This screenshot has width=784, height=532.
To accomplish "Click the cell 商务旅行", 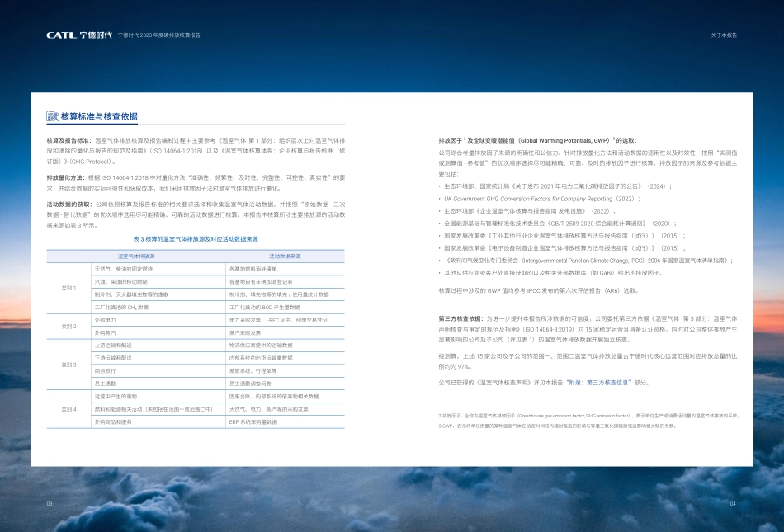I will pos(105,371).
